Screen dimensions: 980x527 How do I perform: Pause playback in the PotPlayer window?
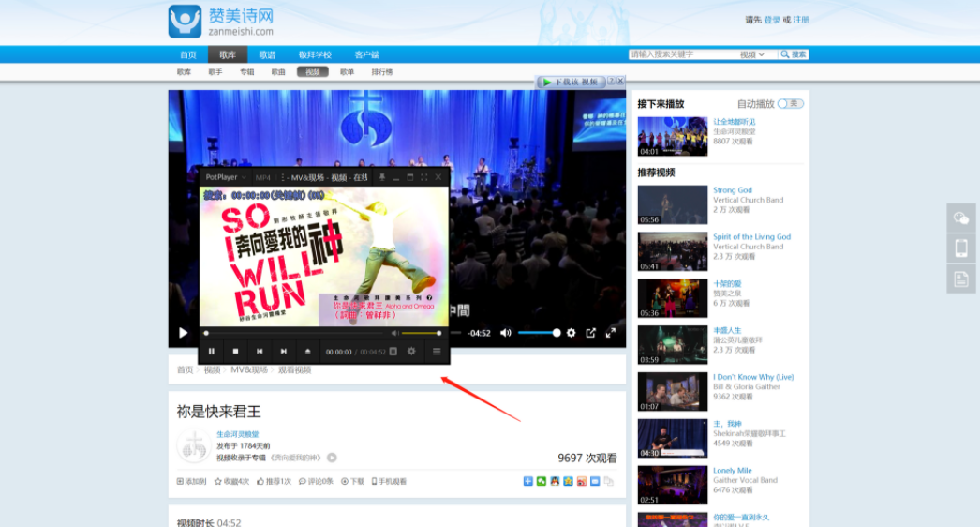pyautogui.click(x=211, y=352)
